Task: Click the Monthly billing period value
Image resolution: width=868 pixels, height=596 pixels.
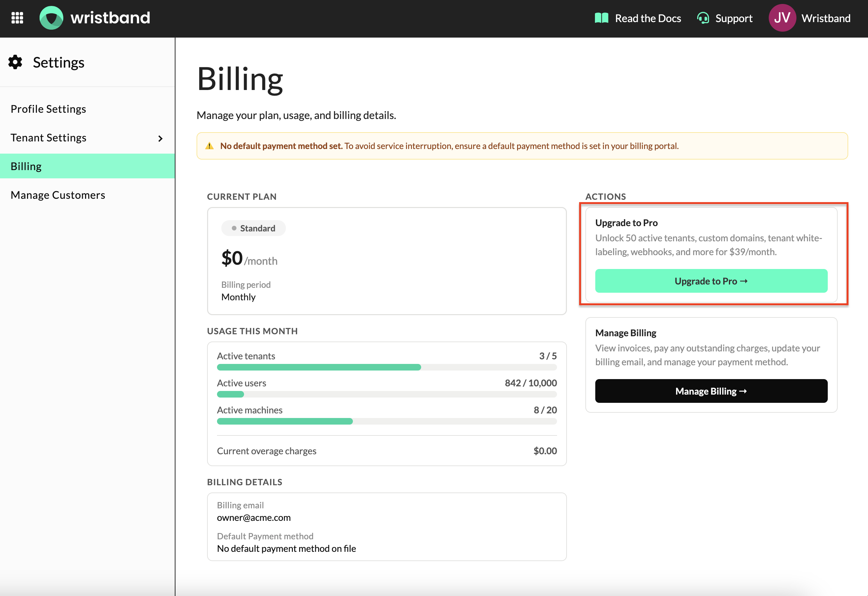Action: coord(238,297)
